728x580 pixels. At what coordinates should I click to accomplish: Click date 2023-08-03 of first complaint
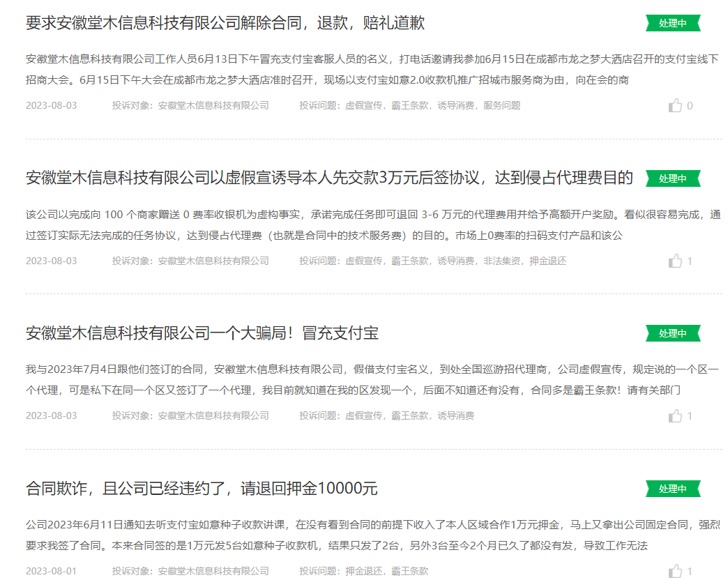tap(51, 106)
